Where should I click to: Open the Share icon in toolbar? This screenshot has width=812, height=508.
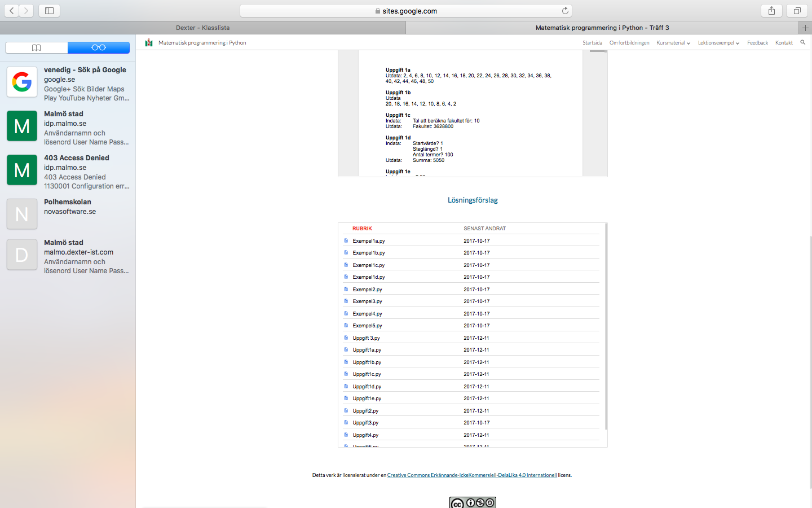[771, 11]
